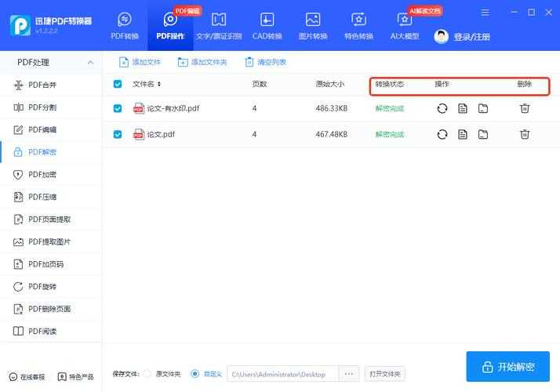This screenshot has width=560, height=392.
Task: Open the folder icon for 论文-有水印.pdf
Action: (x=483, y=108)
